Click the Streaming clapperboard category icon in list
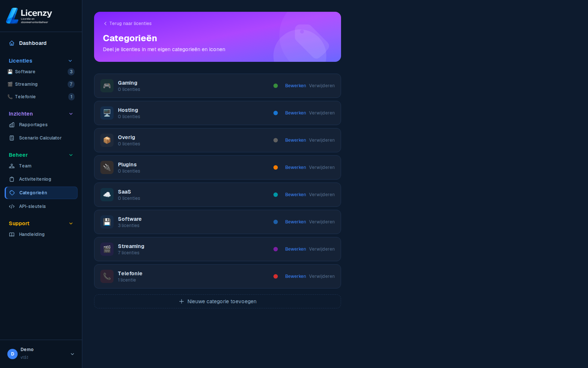 click(107, 249)
